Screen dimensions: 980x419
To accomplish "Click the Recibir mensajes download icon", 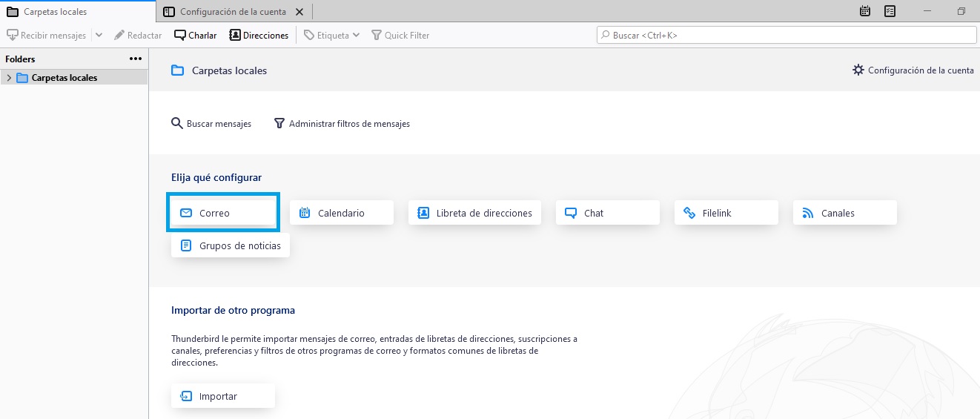I will [x=12, y=35].
